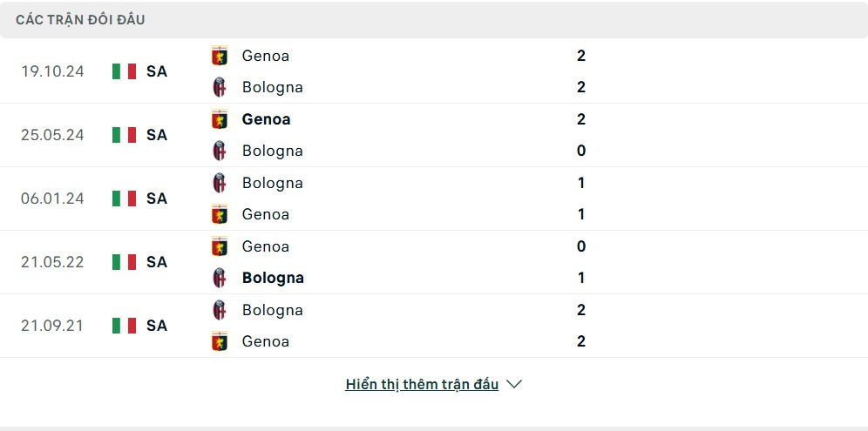Click SA league label on 21.09.21 row
The image size is (868, 431).
click(x=157, y=326)
